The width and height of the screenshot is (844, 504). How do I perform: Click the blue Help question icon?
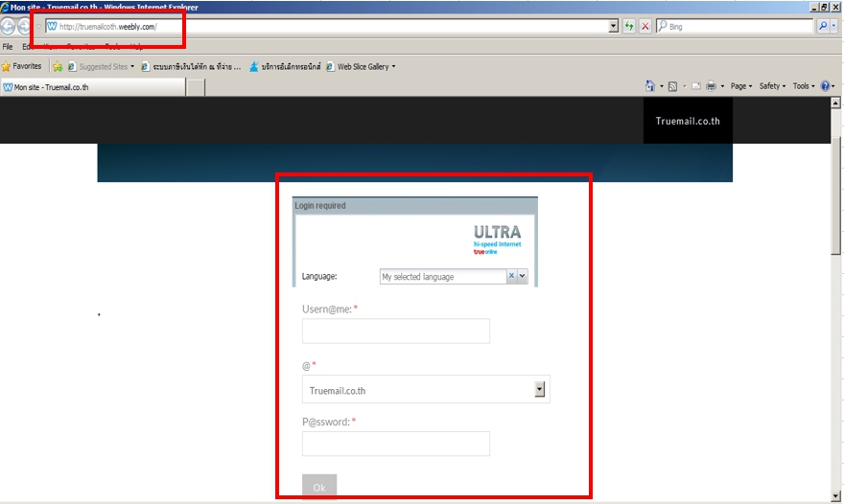point(825,86)
